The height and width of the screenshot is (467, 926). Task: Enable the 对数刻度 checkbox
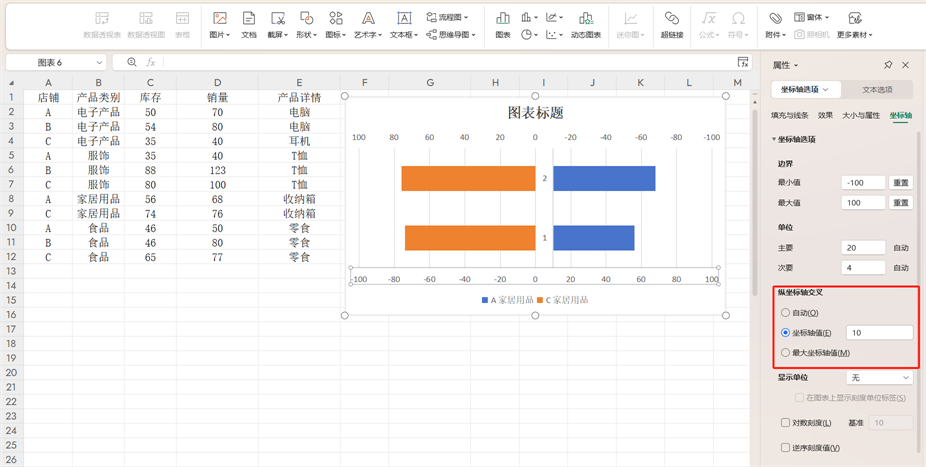786,423
